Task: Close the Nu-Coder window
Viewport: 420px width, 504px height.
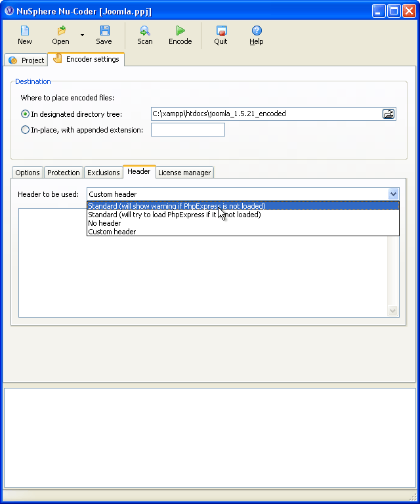Action: click(409, 11)
